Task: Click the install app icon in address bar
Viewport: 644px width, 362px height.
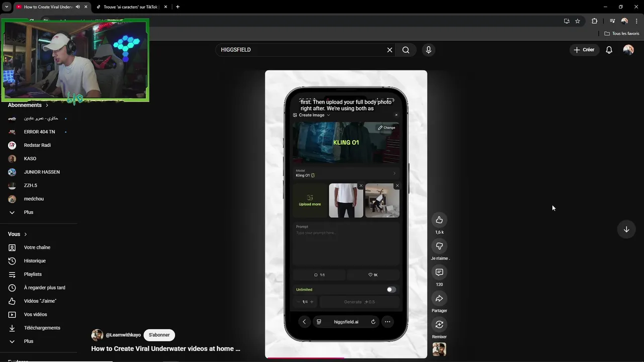Action: [x=567, y=21]
